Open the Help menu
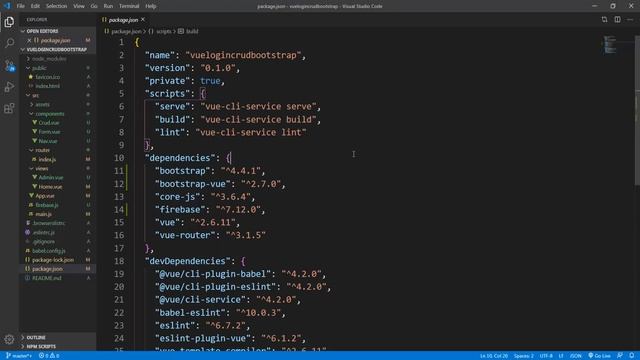The image size is (640, 360). [x=151, y=6]
